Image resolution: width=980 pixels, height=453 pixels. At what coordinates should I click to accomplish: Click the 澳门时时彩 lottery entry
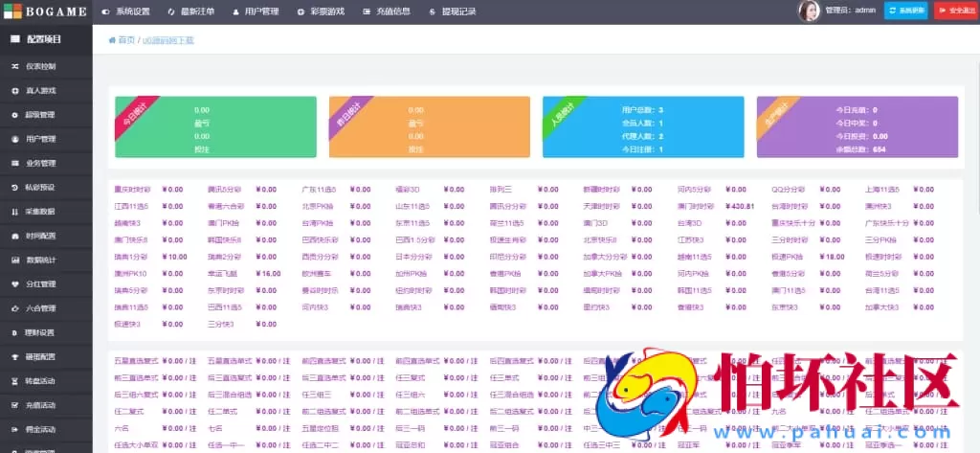(x=696, y=206)
